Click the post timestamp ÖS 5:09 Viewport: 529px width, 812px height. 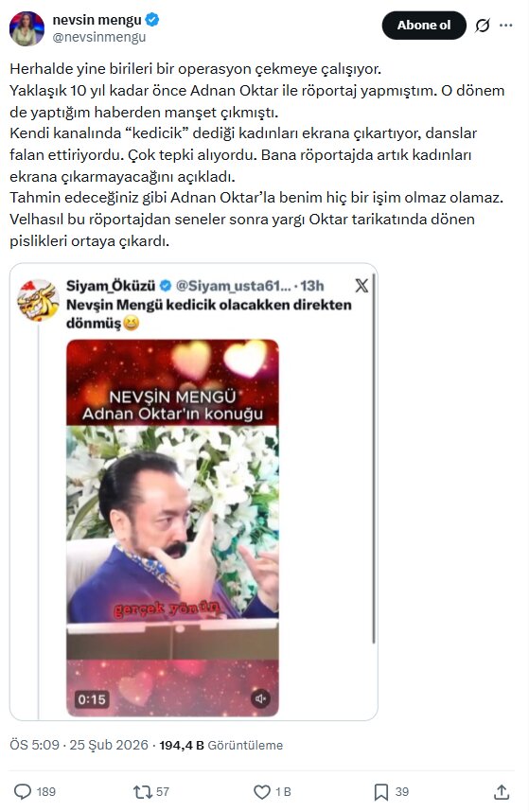tap(35, 745)
